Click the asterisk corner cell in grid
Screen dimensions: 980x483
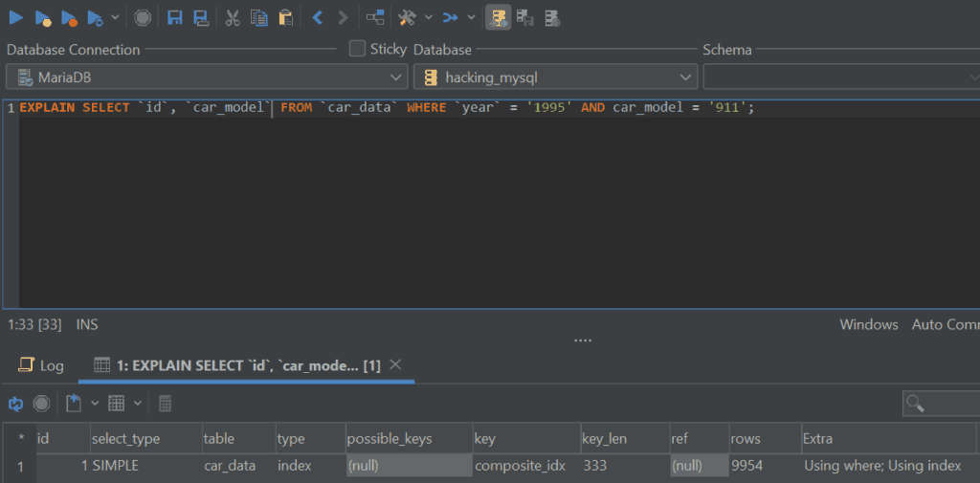point(20,439)
